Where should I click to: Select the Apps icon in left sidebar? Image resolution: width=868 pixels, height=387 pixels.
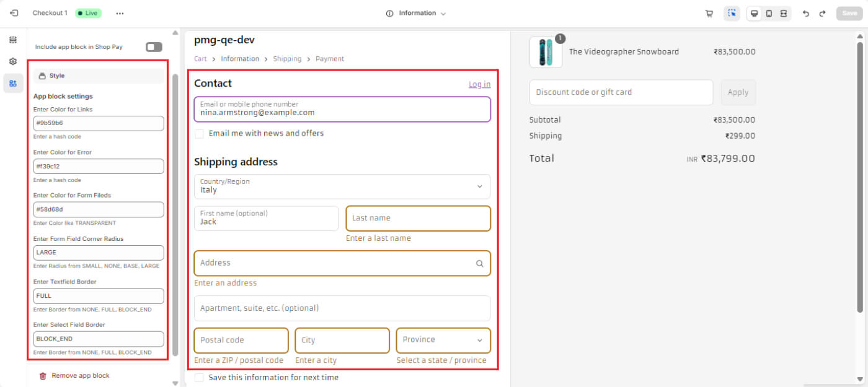(13, 84)
